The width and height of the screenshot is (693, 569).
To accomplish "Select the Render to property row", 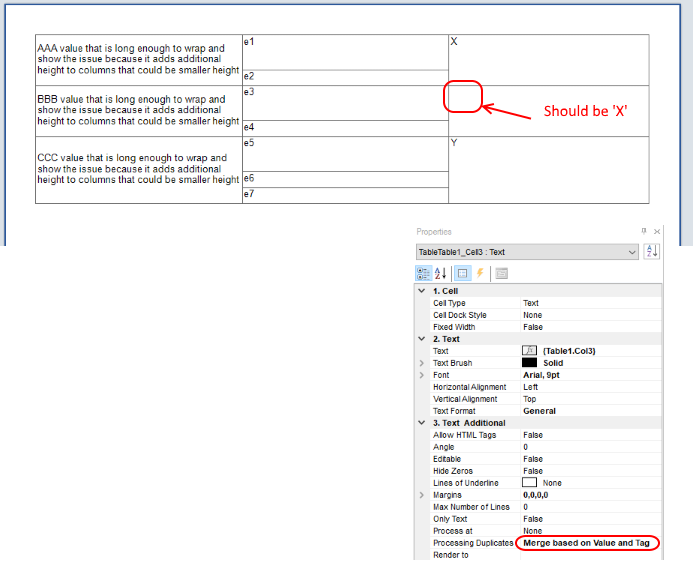I will tap(546, 555).
